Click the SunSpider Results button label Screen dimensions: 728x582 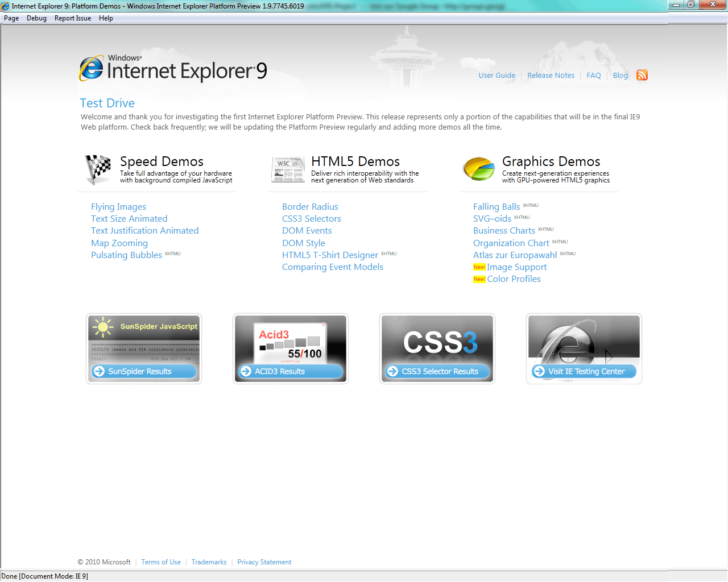[x=140, y=371]
